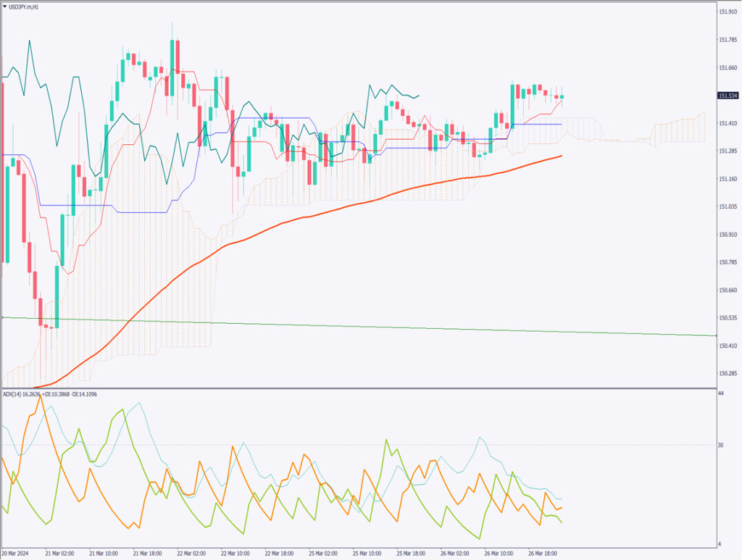Select the 151.035 price scale label

tap(728, 206)
